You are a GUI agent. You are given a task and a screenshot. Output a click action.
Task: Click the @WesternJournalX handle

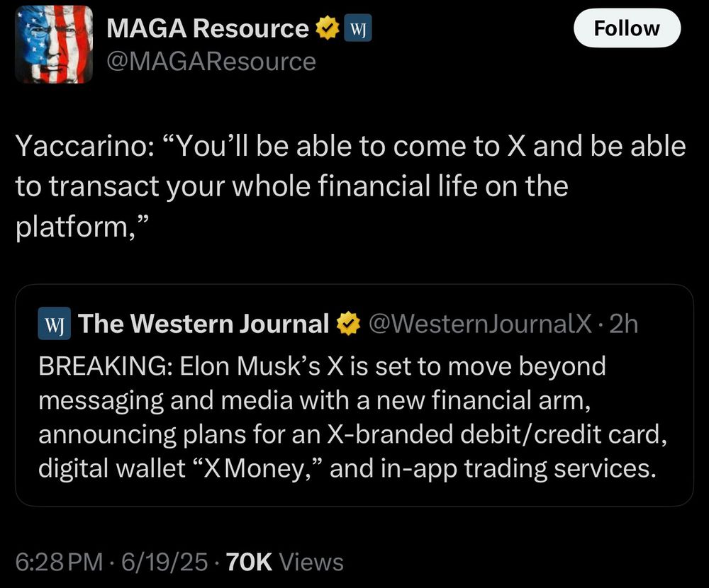pos(480,324)
